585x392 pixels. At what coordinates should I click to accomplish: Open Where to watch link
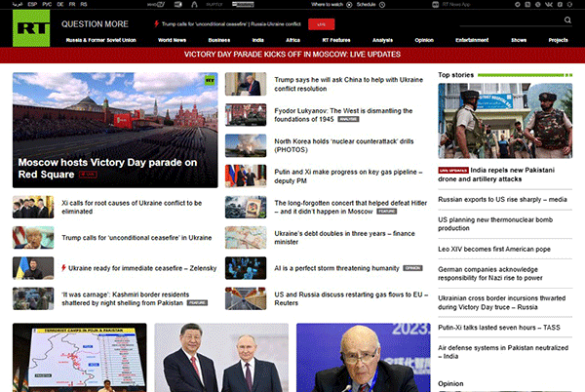click(x=327, y=5)
